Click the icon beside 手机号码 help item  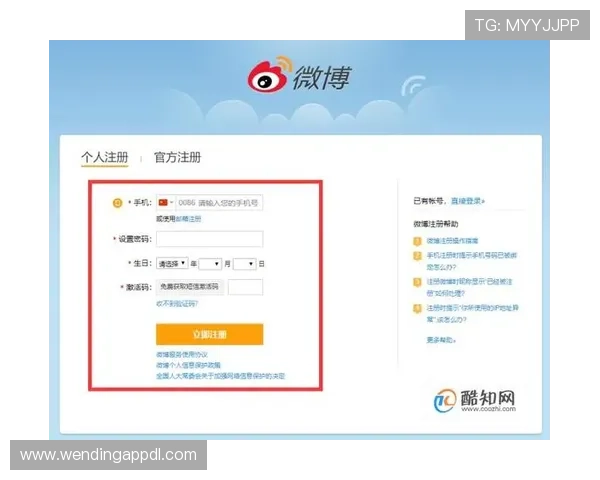[x=417, y=256]
